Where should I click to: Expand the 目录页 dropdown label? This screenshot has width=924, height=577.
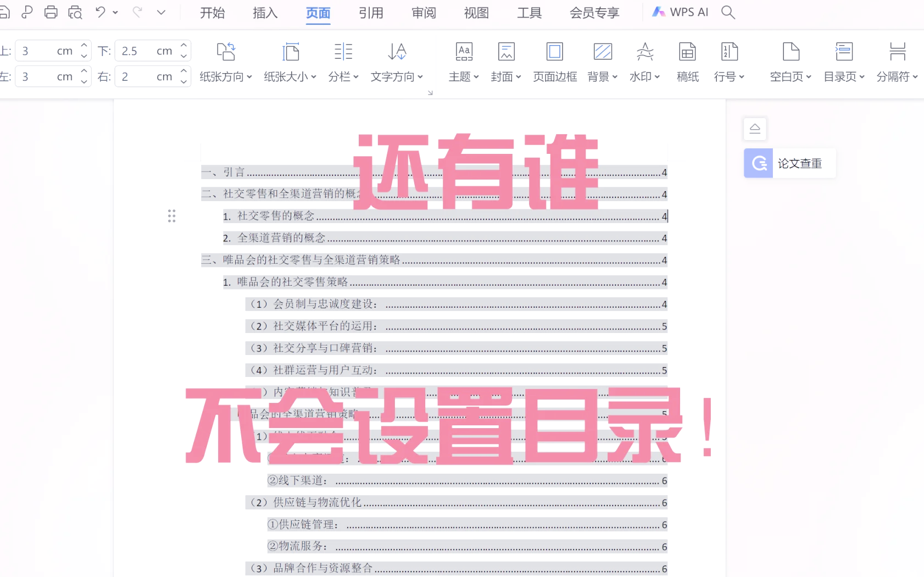point(844,77)
